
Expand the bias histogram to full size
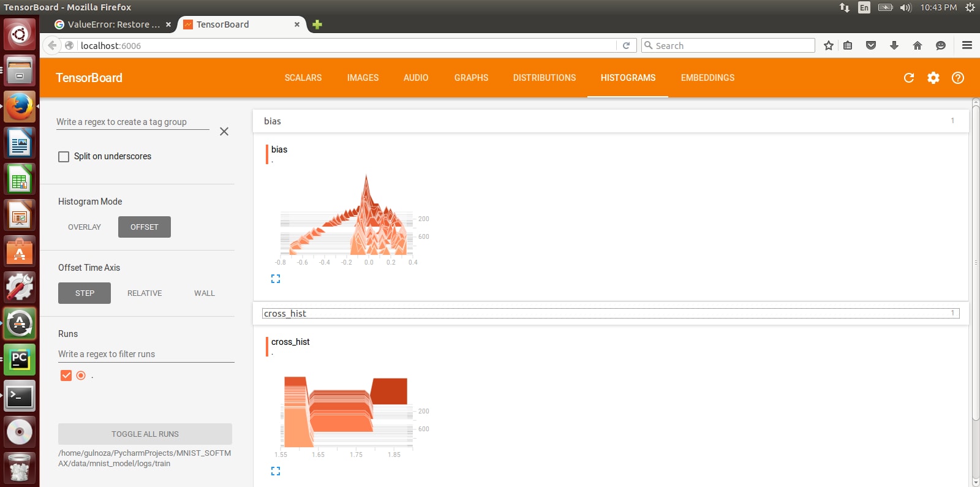tap(276, 279)
